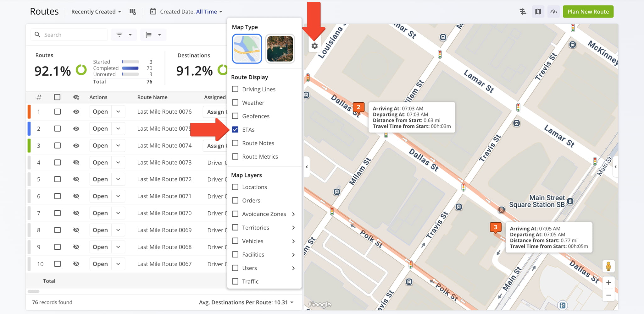This screenshot has height=314, width=644.
Task: Open the Recently Created dropdown
Action: tap(96, 12)
